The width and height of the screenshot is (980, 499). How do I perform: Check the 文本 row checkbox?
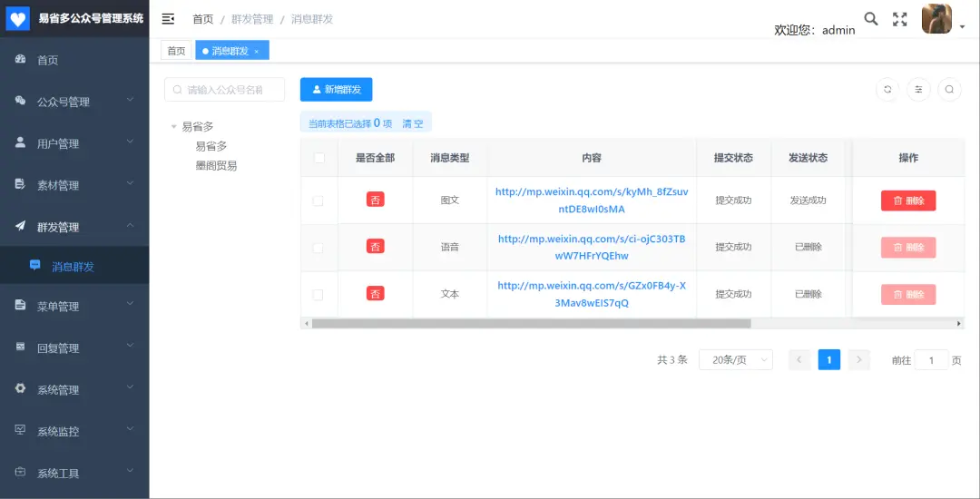[318, 295]
